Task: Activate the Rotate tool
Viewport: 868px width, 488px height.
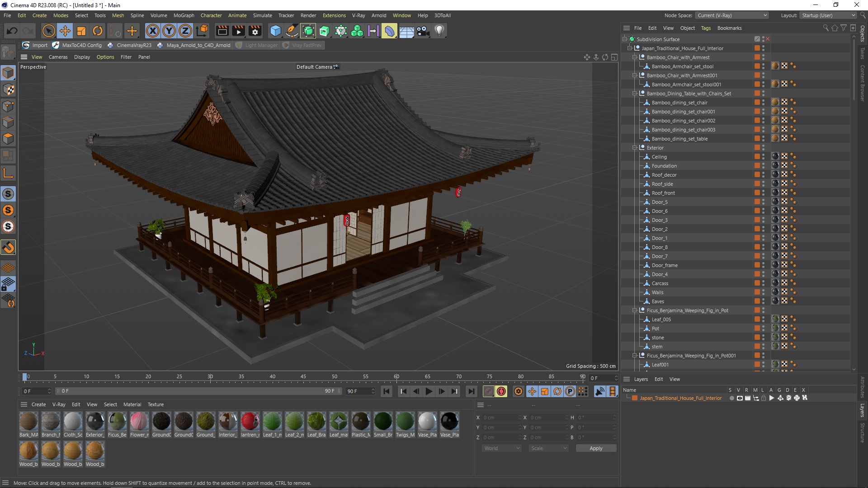Action: click(98, 31)
